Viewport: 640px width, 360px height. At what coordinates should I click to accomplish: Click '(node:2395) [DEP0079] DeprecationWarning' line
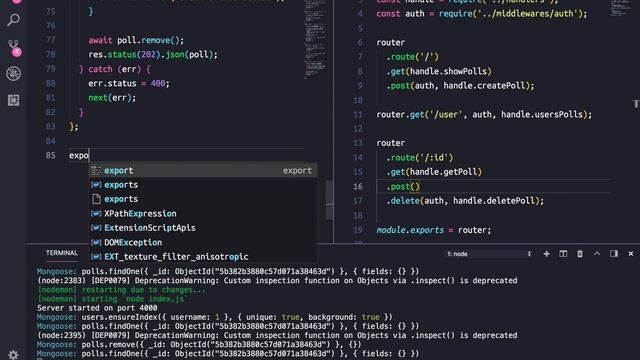point(277,335)
